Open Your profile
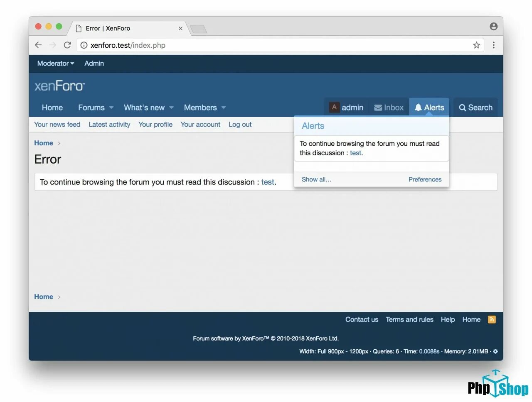The image size is (532, 402). (155, 125)
